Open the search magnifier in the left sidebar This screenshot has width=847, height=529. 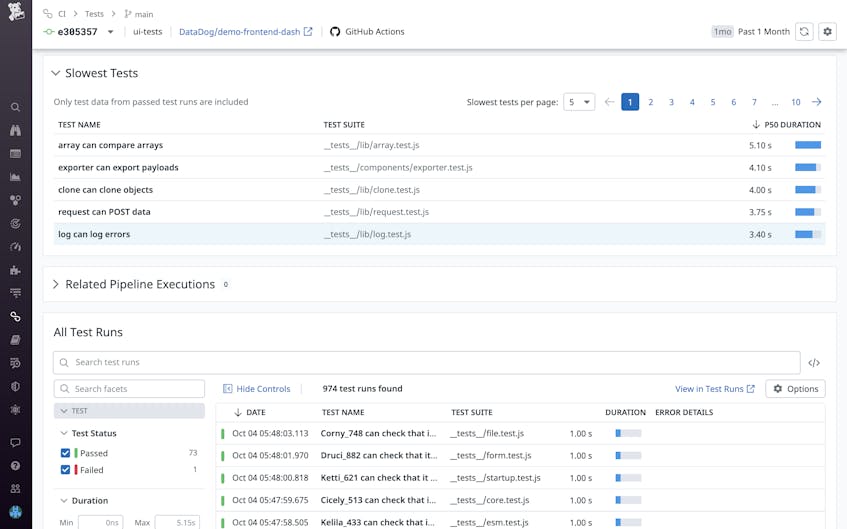[16, 107]
